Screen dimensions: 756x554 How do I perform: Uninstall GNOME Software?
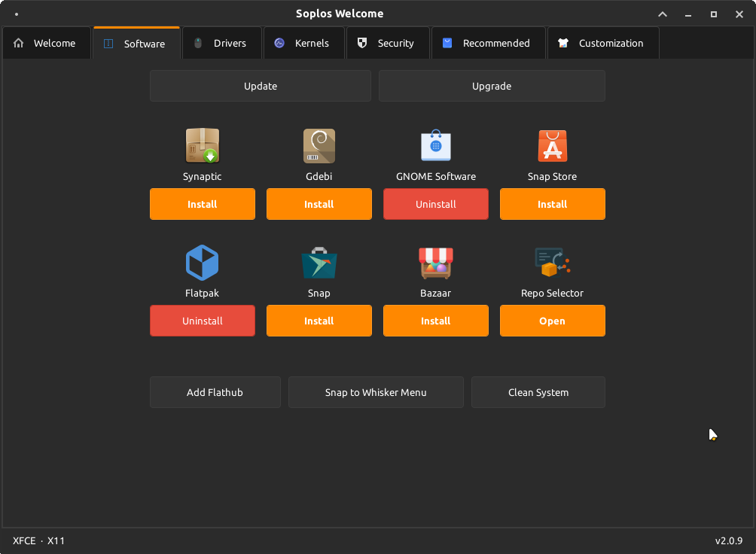tap(436, 204)
